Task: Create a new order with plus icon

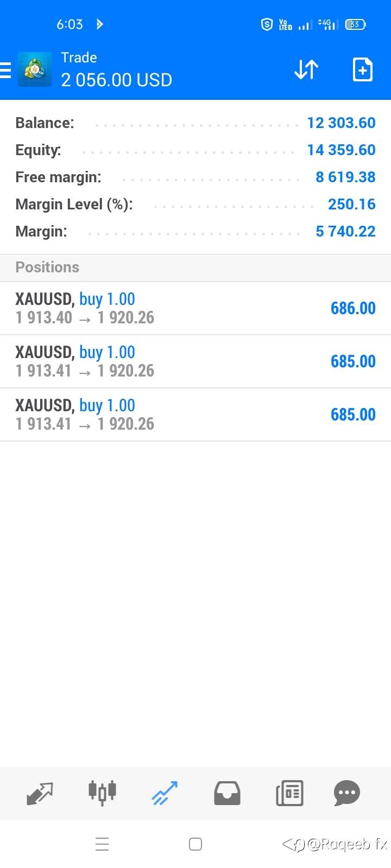Action: (x=362, y=70)
